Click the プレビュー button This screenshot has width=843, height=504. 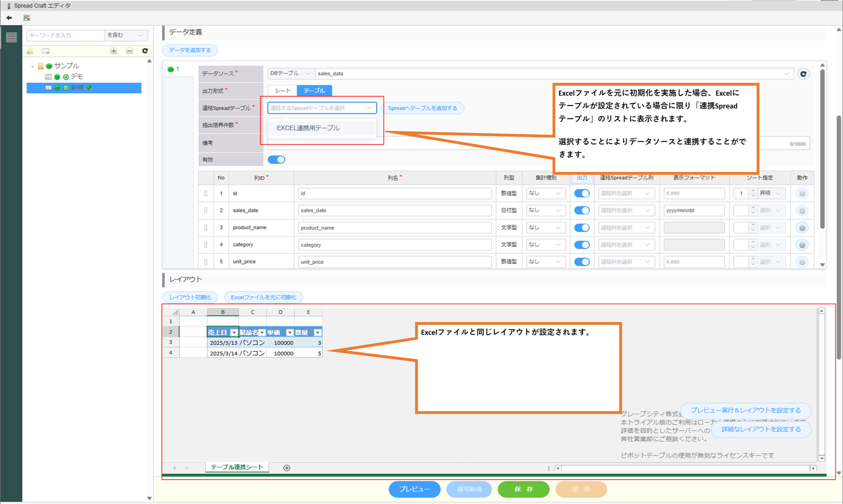(x=414, y=489)
